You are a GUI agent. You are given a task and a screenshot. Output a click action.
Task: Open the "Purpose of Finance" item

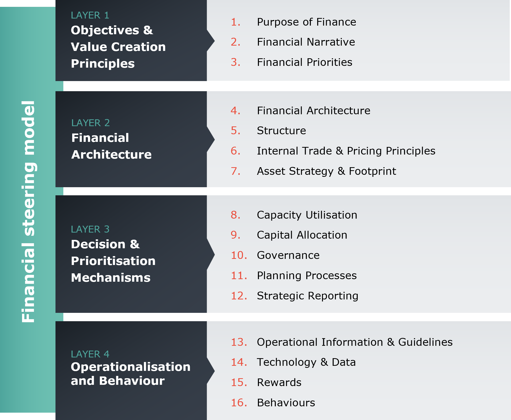(306, 22)
